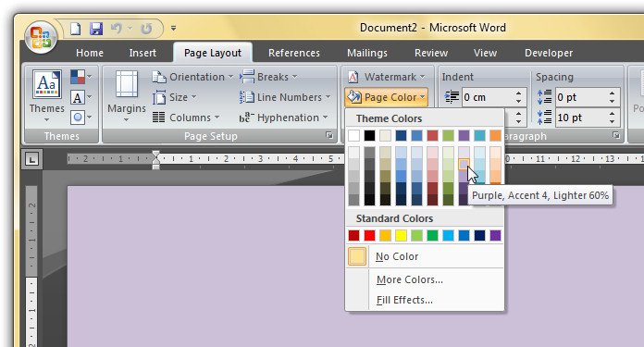The width and height of the screenshot is (644, 347).
Task: Select the highlighted Purple Lighter 60% swatch
Action: pyautogui.click(x=464, y=165)
